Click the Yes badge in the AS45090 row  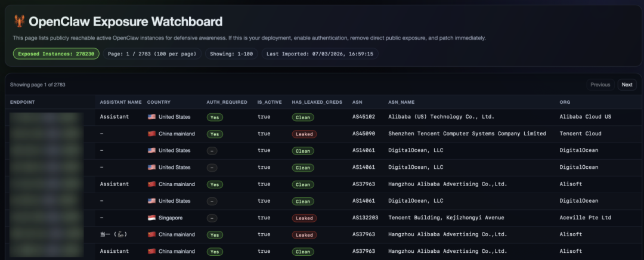tap(215, 134)
